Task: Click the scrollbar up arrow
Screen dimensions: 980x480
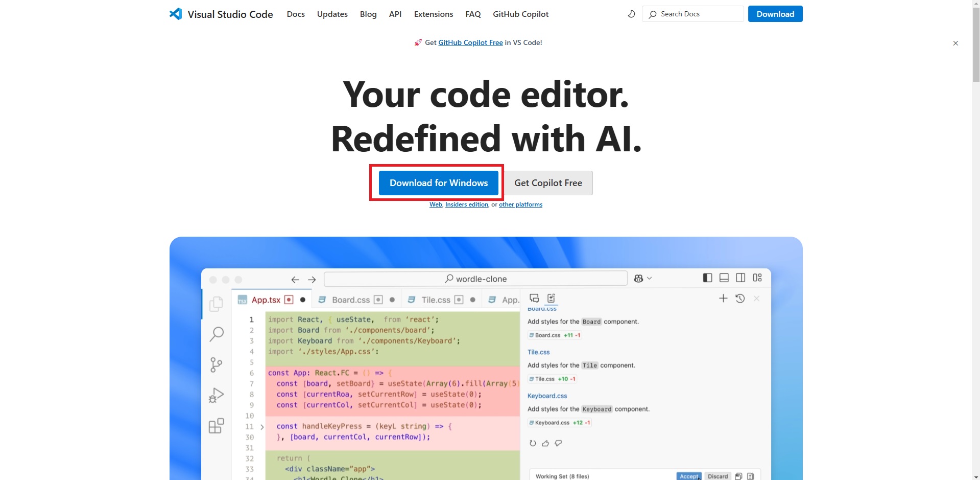Action: pyautogui.click(x=976, y=4)
